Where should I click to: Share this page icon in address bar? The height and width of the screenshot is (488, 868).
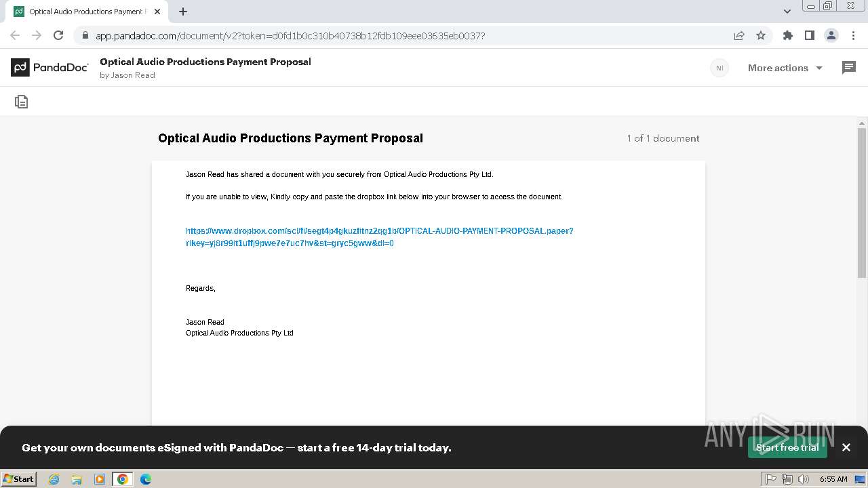point(739,35)
